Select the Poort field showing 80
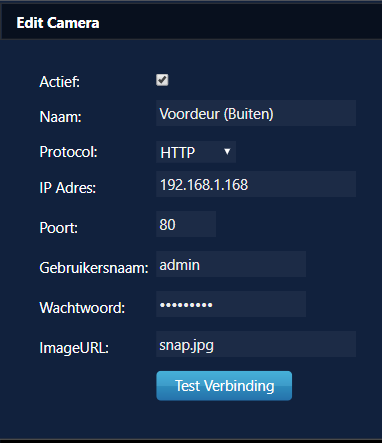Viewport: 382px width, 443px height. pos(186,224)
